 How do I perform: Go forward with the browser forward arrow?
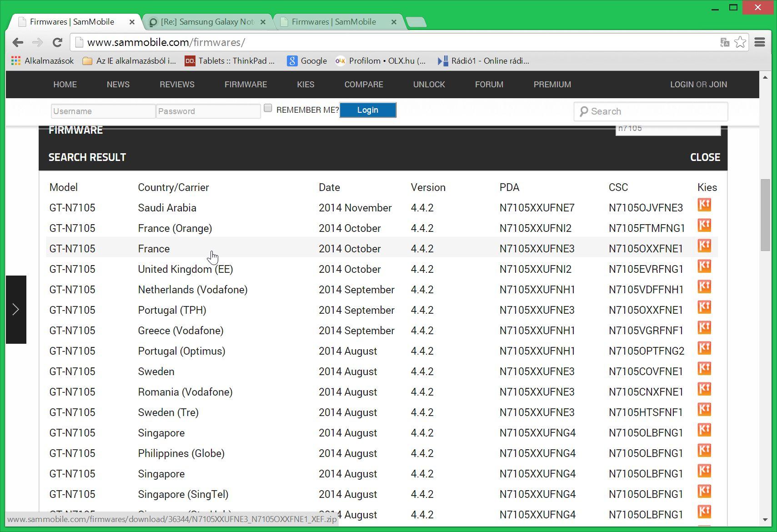pyautogui.click(x=37, y=42)
